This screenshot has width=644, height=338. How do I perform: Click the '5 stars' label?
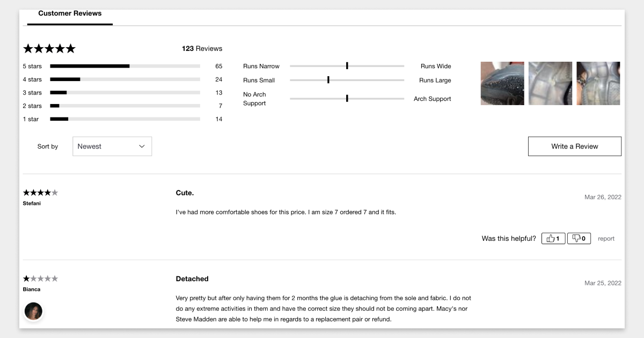click(32, 67)
